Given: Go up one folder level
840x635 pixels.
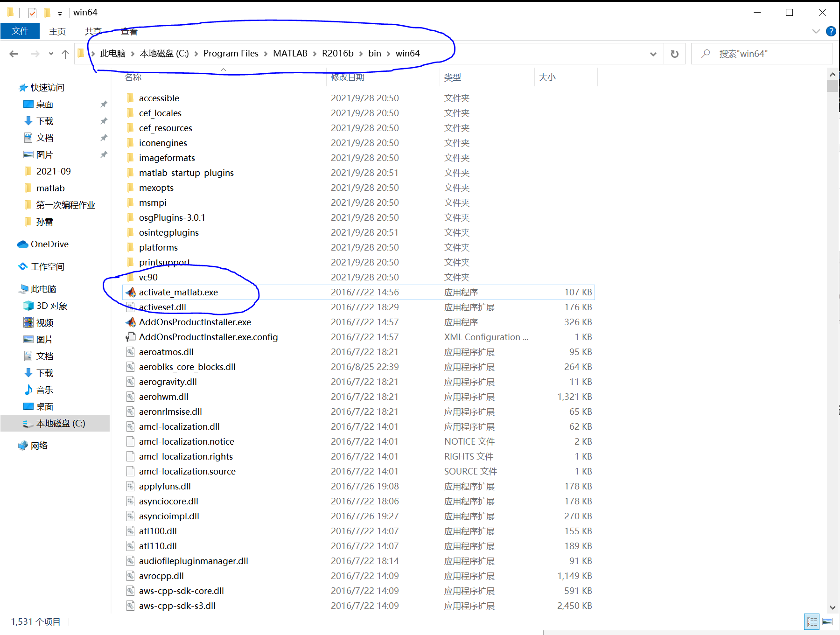Looking at the screenshot, I should [x=65, y=54].
